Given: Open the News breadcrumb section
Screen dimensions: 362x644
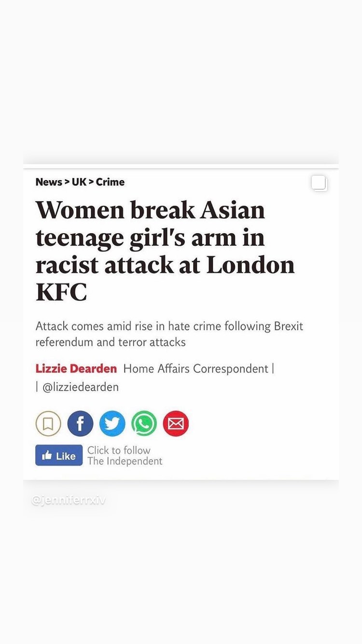Looking at the screenshot, I should coord(49,182).
